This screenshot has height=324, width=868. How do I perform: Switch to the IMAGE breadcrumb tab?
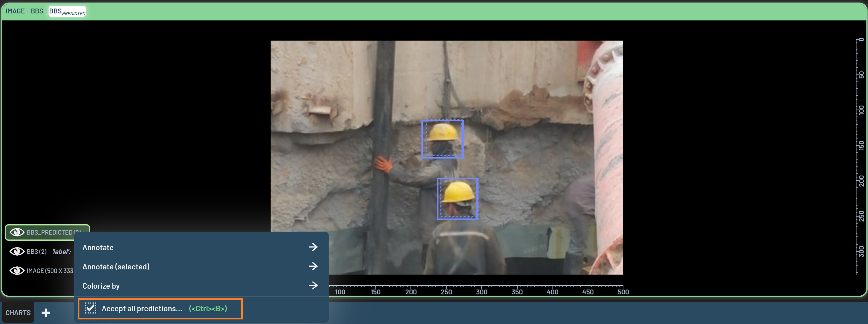click(x=15, y=11)
